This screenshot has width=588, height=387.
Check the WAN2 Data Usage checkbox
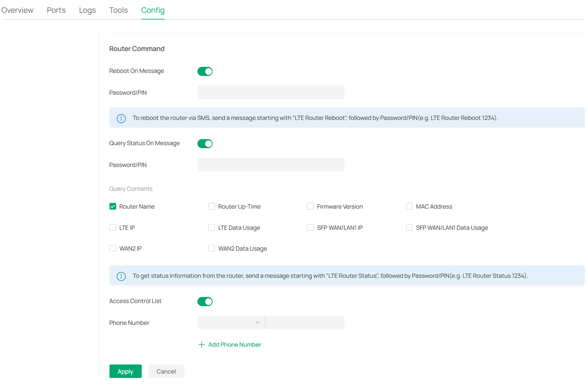211,248
